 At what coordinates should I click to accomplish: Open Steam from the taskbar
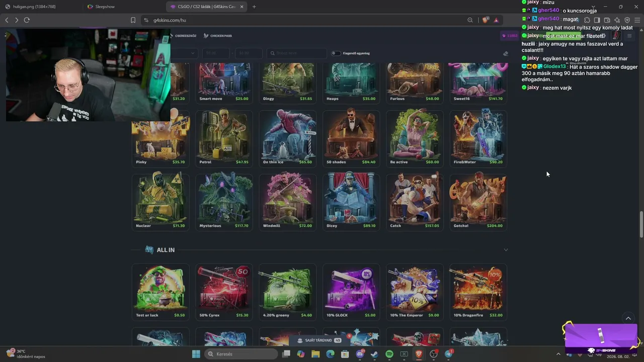click(374, 354)
